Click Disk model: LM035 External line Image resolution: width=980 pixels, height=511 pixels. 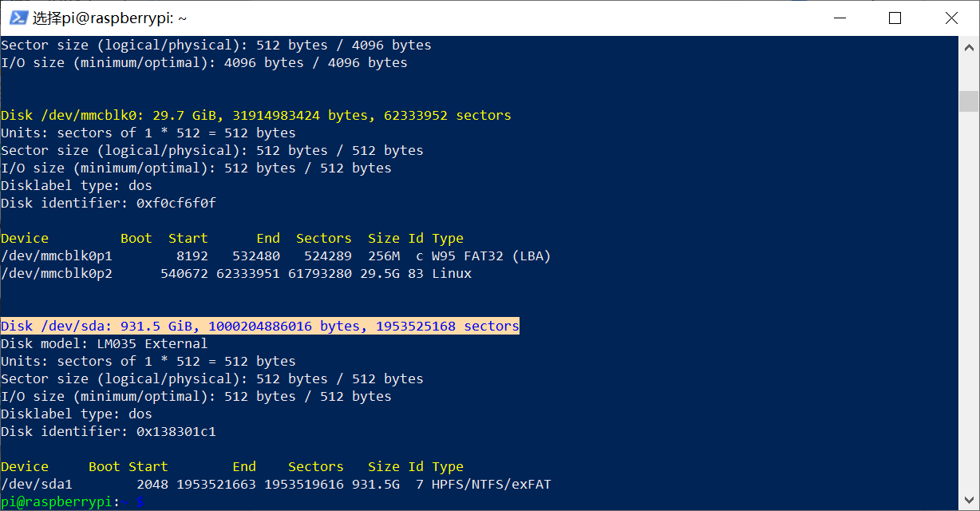click(x=105, y=343)
